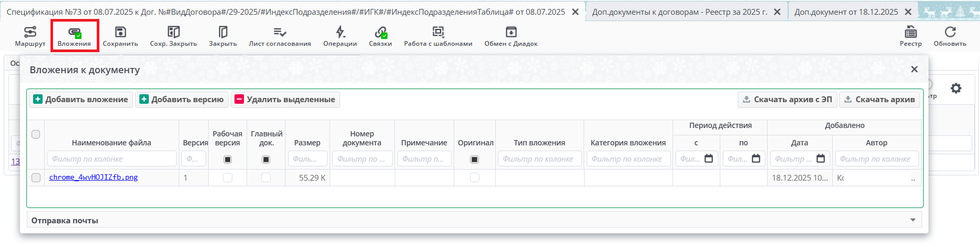Open calendar for Дата added filter
This screenshot has height=247, width=980.
coord(821,159)
